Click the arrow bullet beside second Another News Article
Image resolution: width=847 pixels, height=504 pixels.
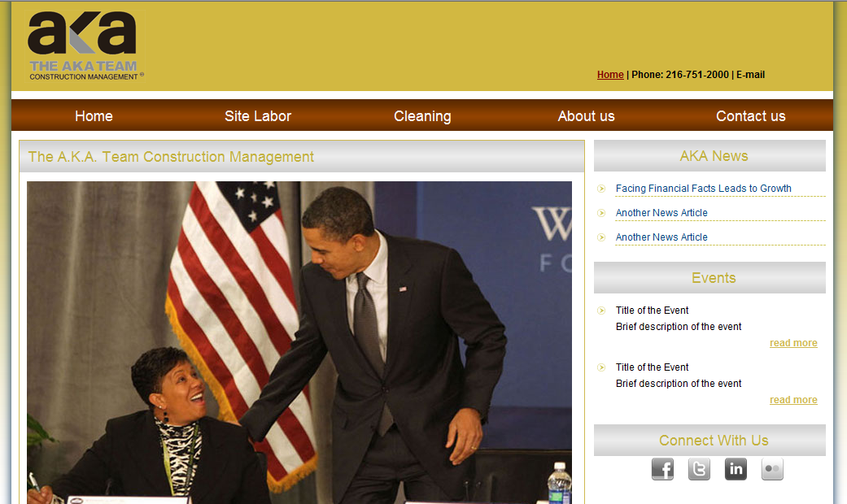(601, 237)
